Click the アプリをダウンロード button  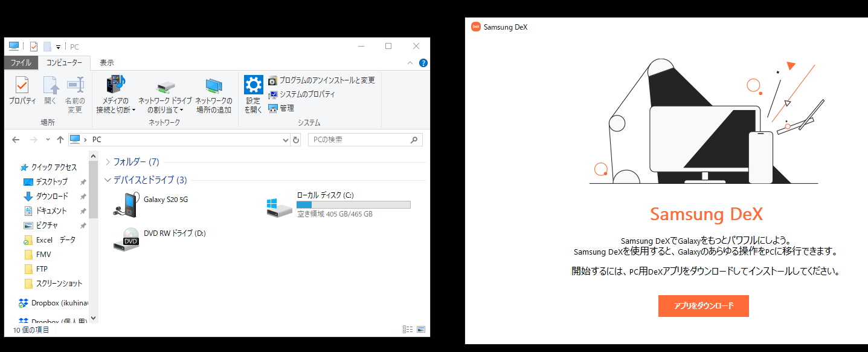pos(704,306)
